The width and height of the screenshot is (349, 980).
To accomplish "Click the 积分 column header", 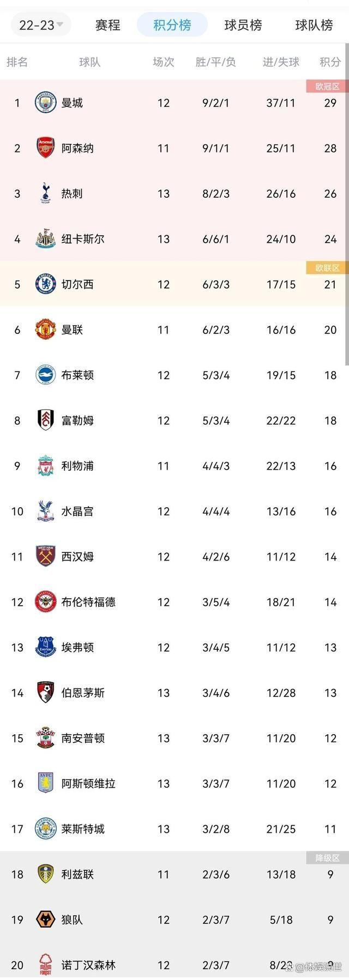I will point(330,62).
